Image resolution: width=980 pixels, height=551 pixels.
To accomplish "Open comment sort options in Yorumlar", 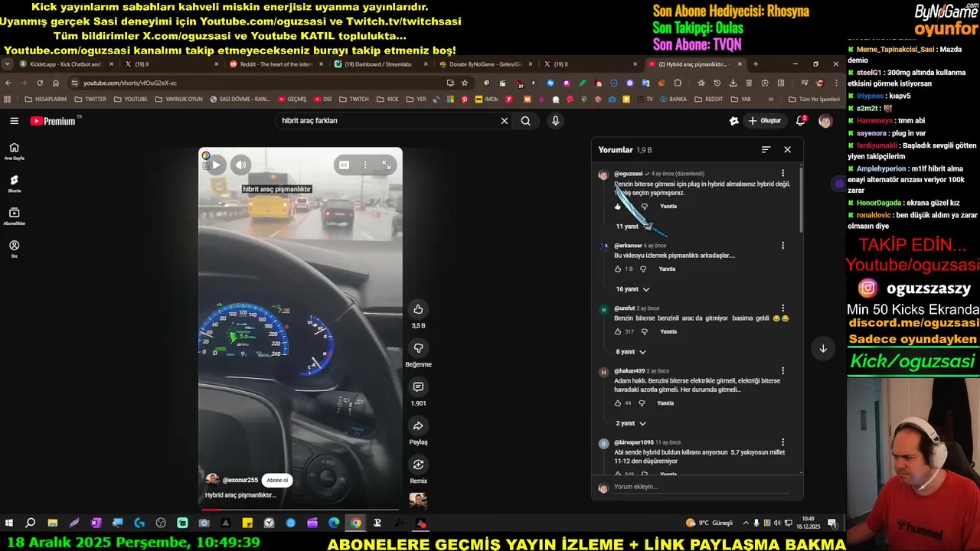I will [x=766, y=150].
